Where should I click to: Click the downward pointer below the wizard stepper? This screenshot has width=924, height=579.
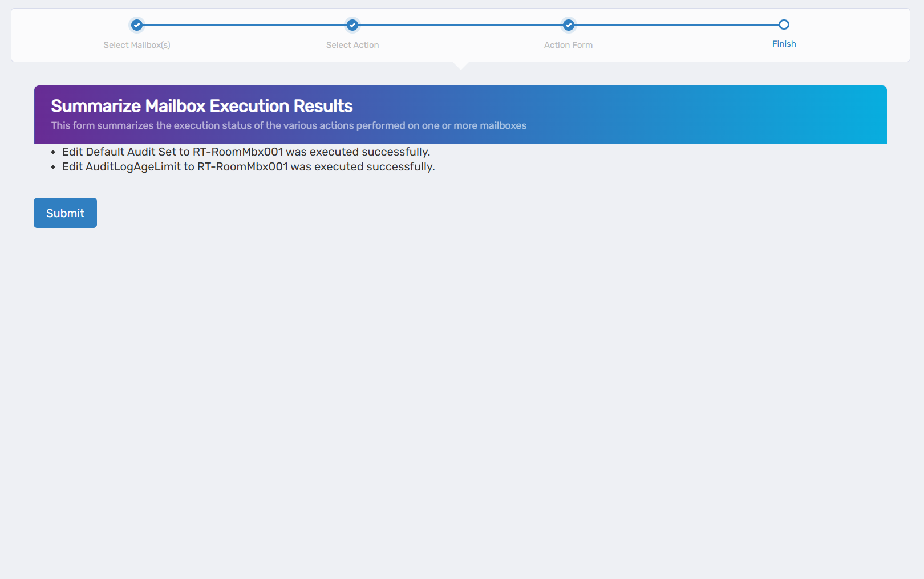(461, 65)
